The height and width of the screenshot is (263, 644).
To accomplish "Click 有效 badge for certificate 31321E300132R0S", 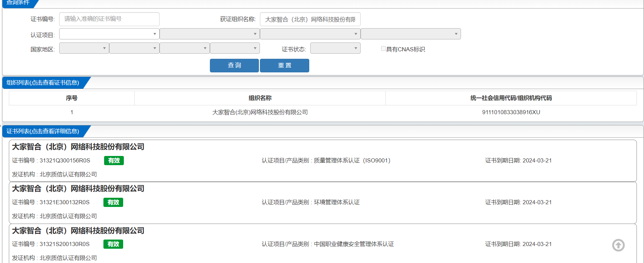I will [x=113, y=202].
